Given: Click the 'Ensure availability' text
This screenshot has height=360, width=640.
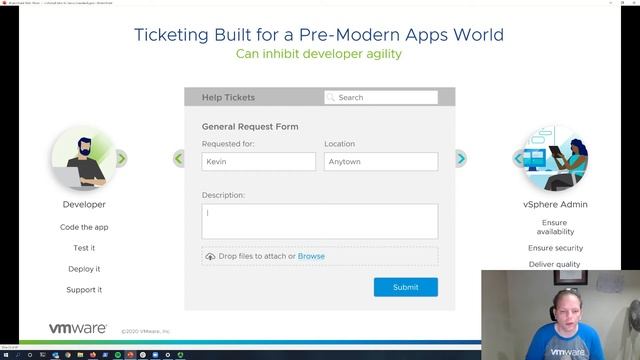Looking at the screenshot, I should (x=555, y=227).
